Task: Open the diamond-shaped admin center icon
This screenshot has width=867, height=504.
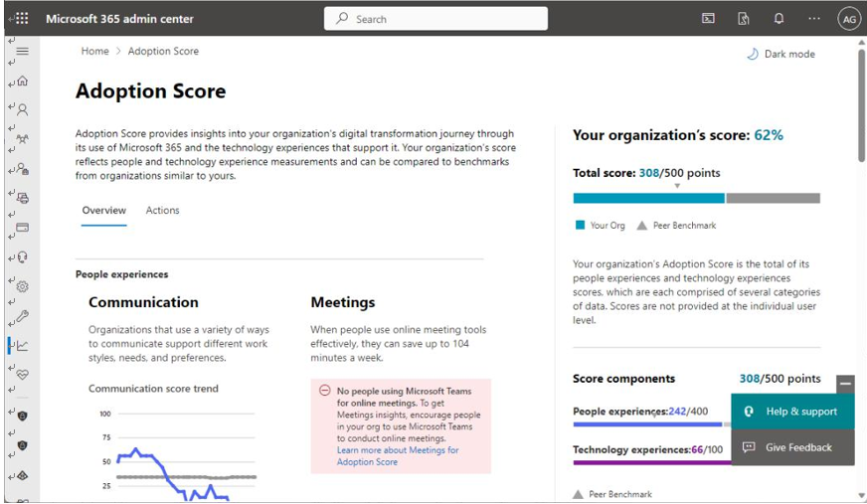Action: point(22,475)
